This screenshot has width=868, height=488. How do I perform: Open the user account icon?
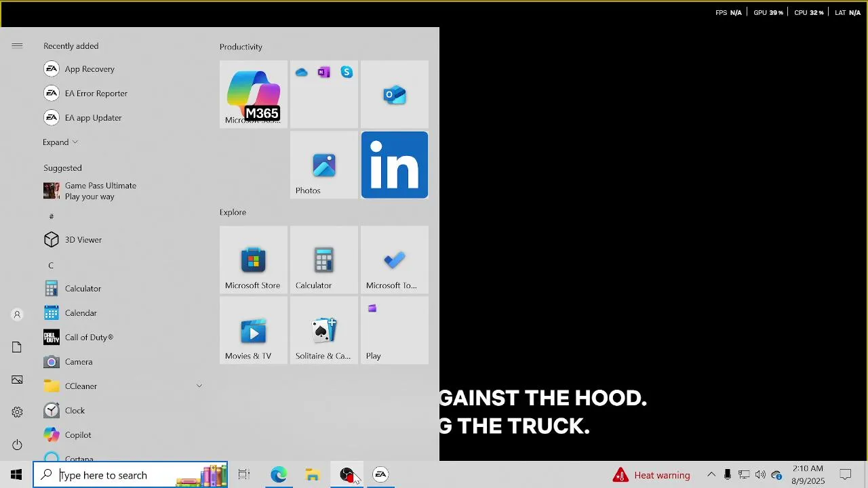click(17, 314)
